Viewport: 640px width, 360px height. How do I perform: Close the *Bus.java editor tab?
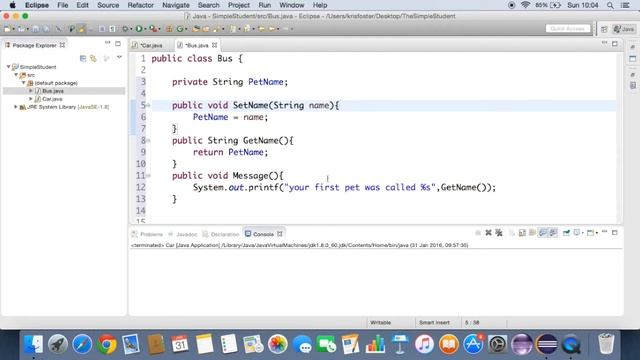214,45
